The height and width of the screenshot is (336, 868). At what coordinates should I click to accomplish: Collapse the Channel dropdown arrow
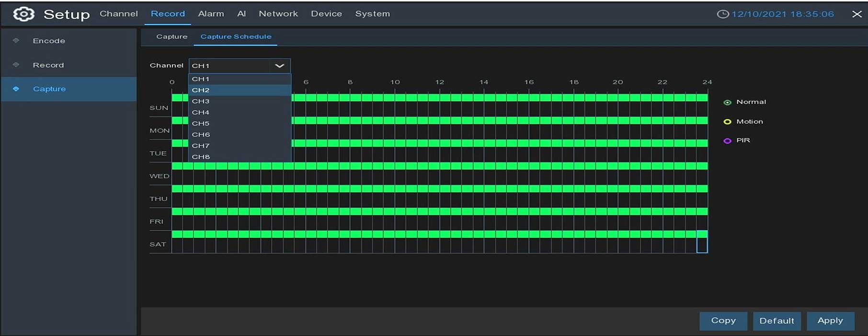pyautogui.click(x=279, y=66)
